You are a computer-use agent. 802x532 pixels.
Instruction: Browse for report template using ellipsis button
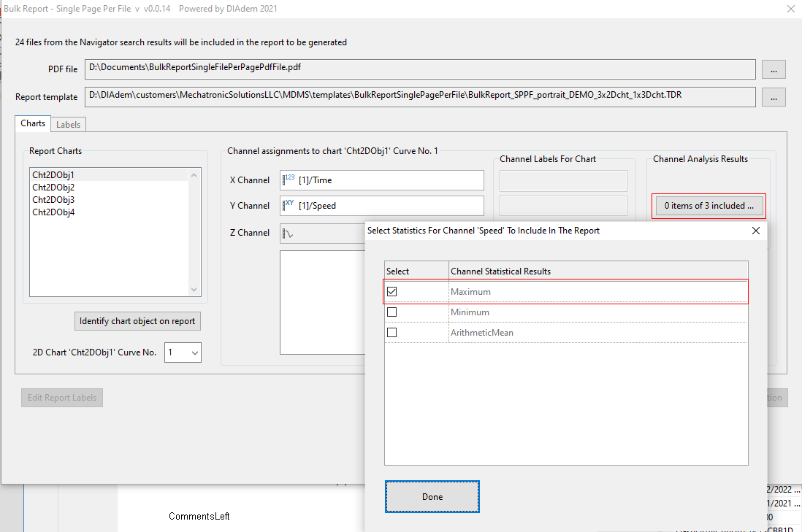click(774, 96)
